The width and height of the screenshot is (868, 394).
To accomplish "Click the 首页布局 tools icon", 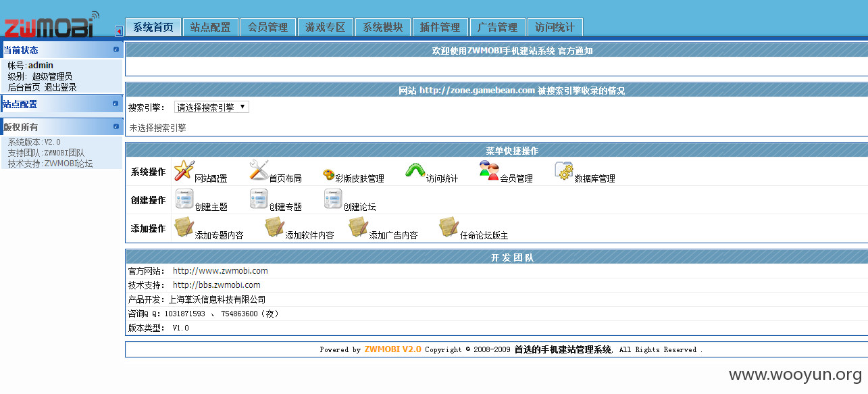I will 259,170.
